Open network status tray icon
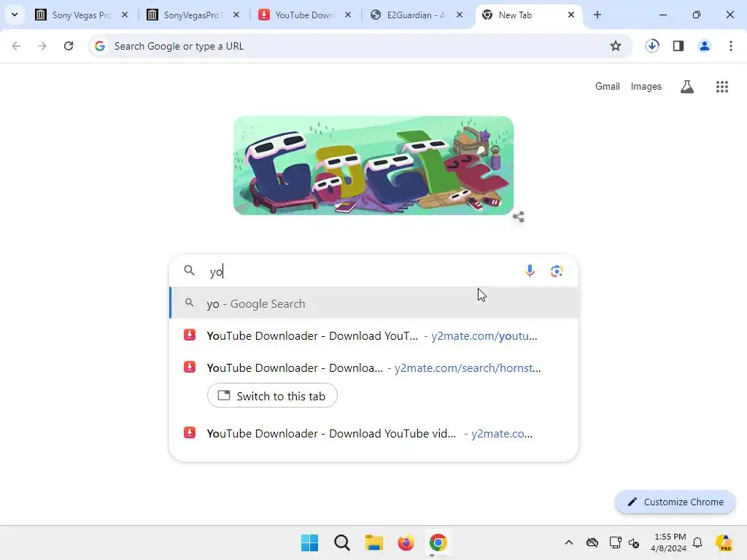Viewport: 747px width, 560px height. coord(615,542)
